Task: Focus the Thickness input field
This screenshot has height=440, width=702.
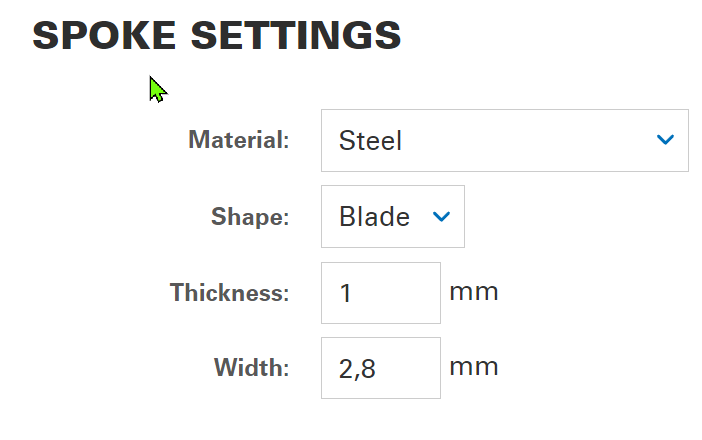Action: click(x=380, y=293)
